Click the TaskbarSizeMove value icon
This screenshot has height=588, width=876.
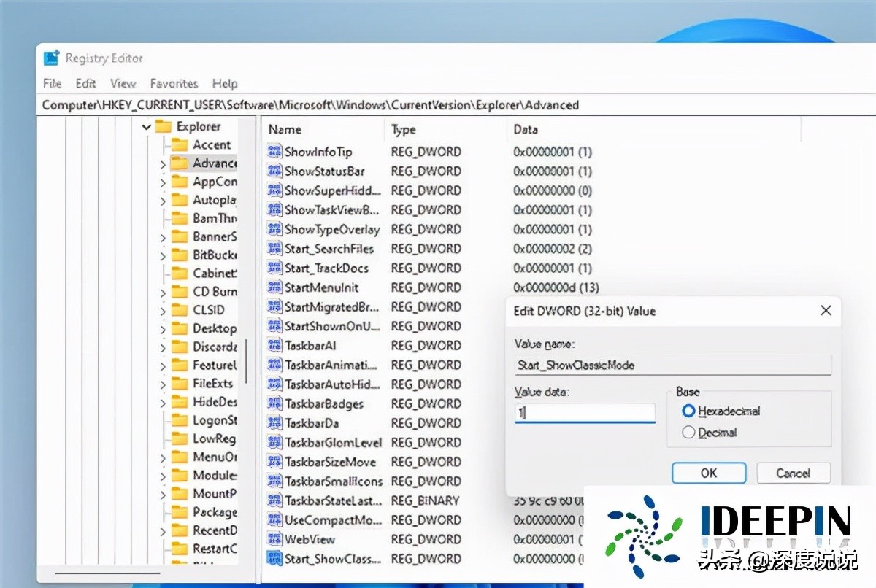(274, 462)
